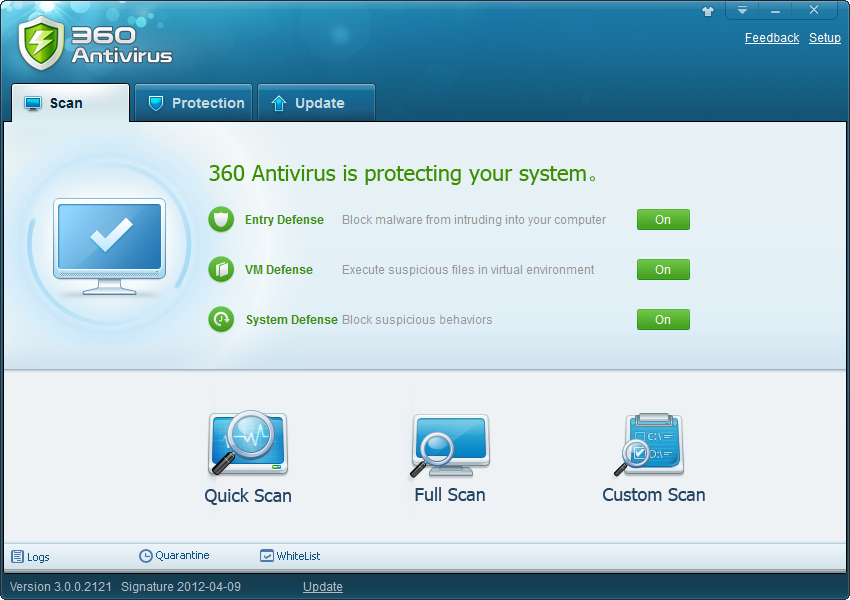Turn off Entry Defense toggle
Image resolution: width=850 pixels, height=600 pixels.
(x=663, y=220)
